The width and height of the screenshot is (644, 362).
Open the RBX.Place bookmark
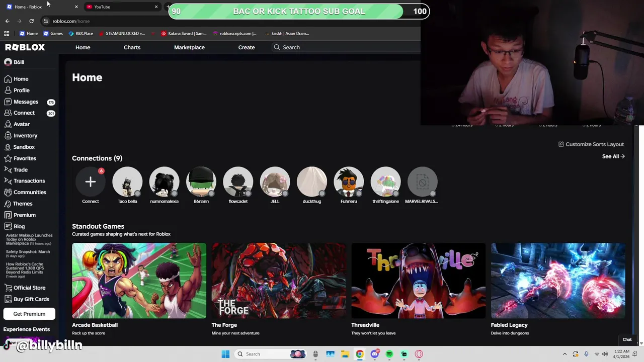point(80,34)
